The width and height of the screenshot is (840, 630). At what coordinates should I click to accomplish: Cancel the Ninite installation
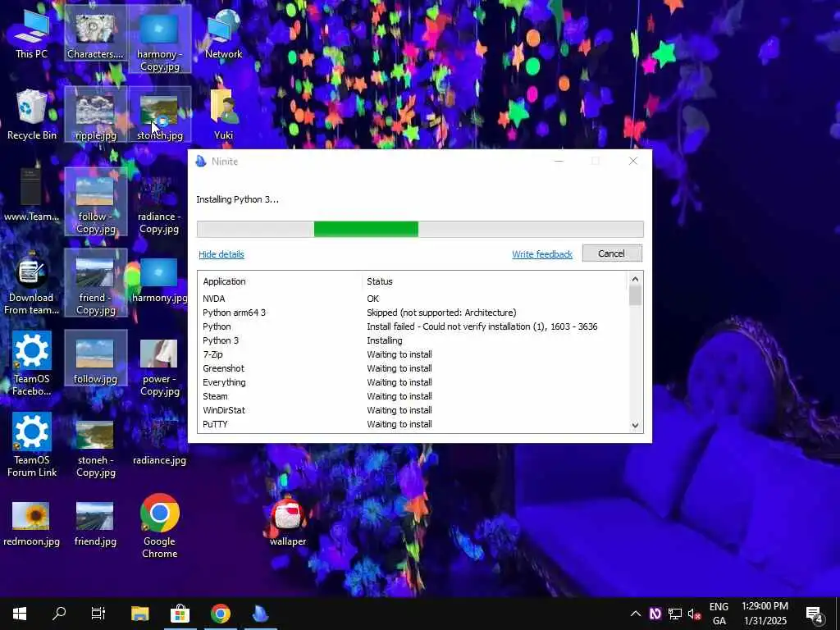tap(611, 253)
